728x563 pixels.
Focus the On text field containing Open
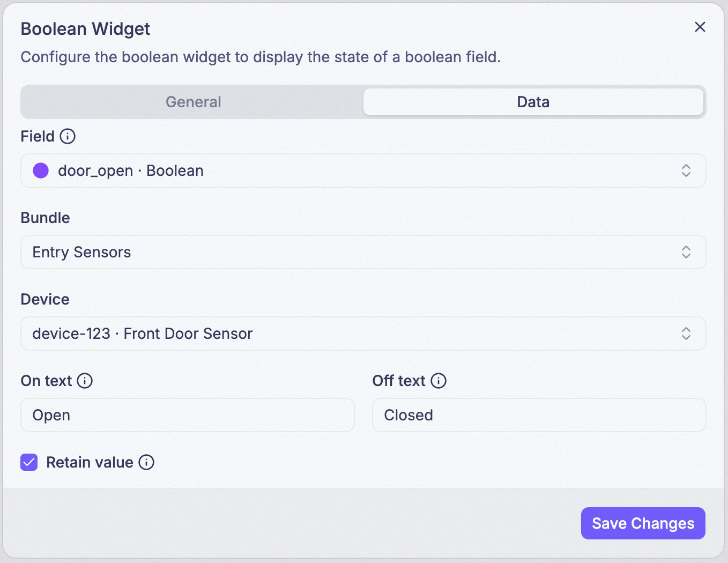tap(188, 415)
